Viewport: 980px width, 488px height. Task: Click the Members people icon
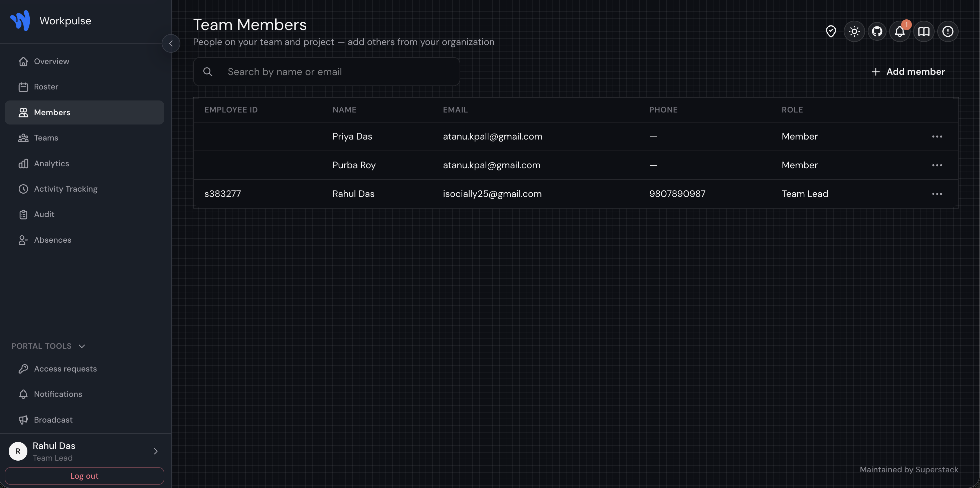click(23, 112)
